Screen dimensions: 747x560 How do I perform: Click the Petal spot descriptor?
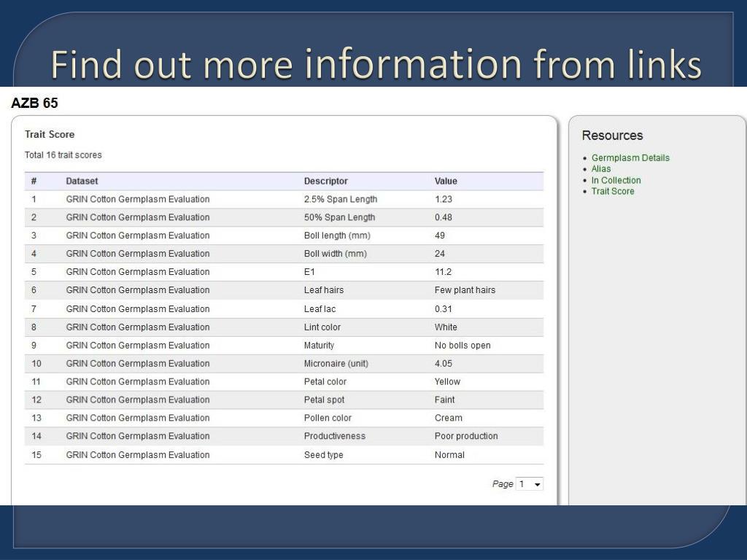(325, 400)
